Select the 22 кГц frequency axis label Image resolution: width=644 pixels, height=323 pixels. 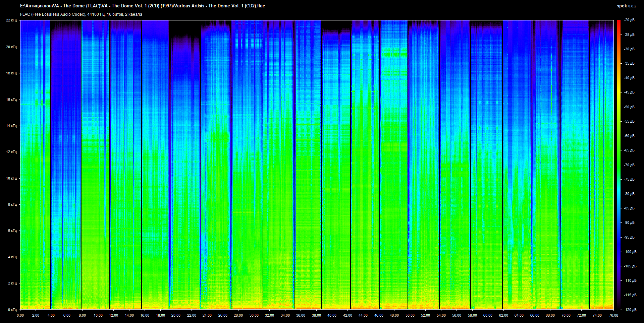tap(11, 20)
